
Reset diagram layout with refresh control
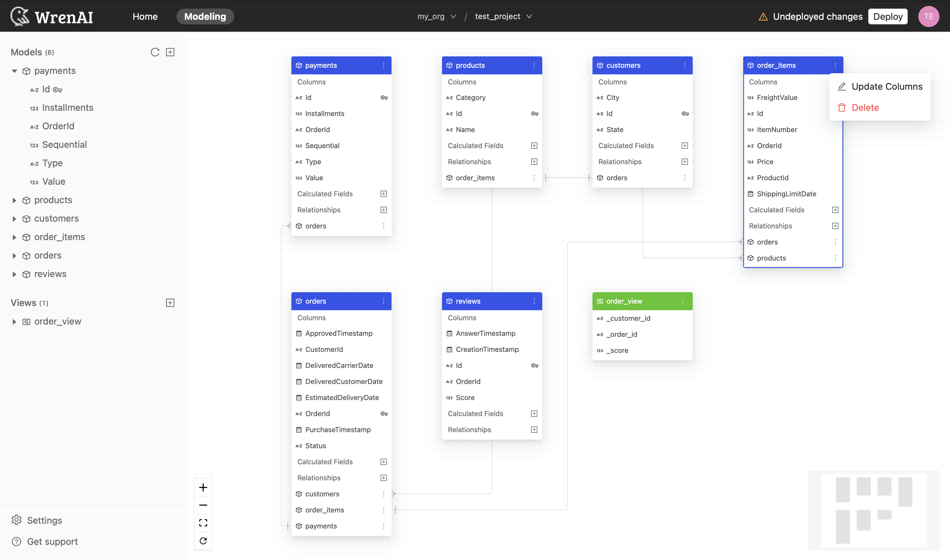click(203, 541)
